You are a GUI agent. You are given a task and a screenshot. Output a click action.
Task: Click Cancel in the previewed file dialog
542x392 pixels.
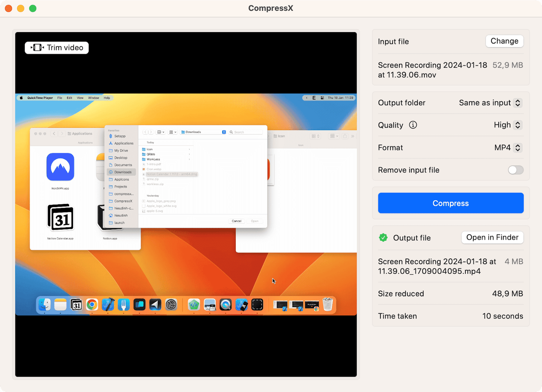pos(237,221)
